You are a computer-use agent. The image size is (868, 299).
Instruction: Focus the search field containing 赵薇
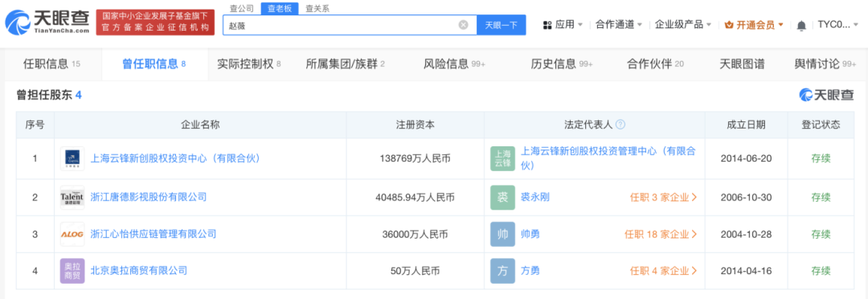(350, 25)
